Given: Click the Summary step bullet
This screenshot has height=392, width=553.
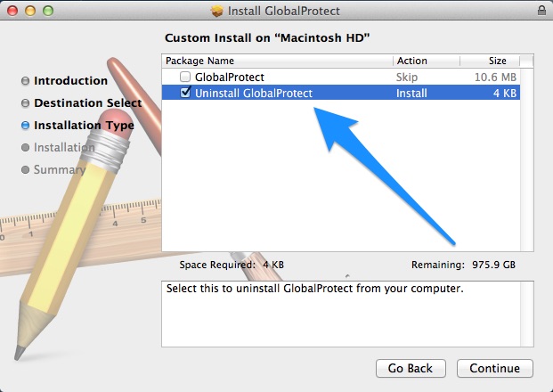Looking at the screenshot, I should point(25,169).
